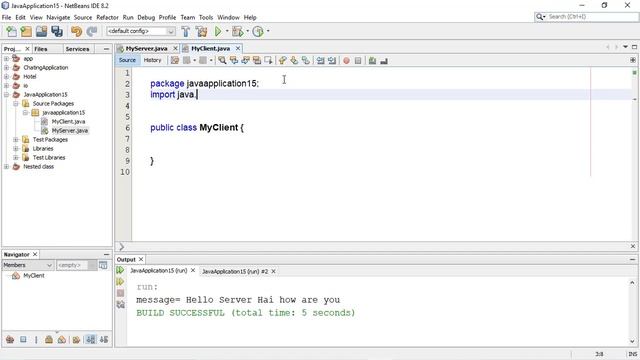This screenshot has height=360, width=640.
Task: Toggle Sort by Name in Navigator
Action: (x=91, y=339)
